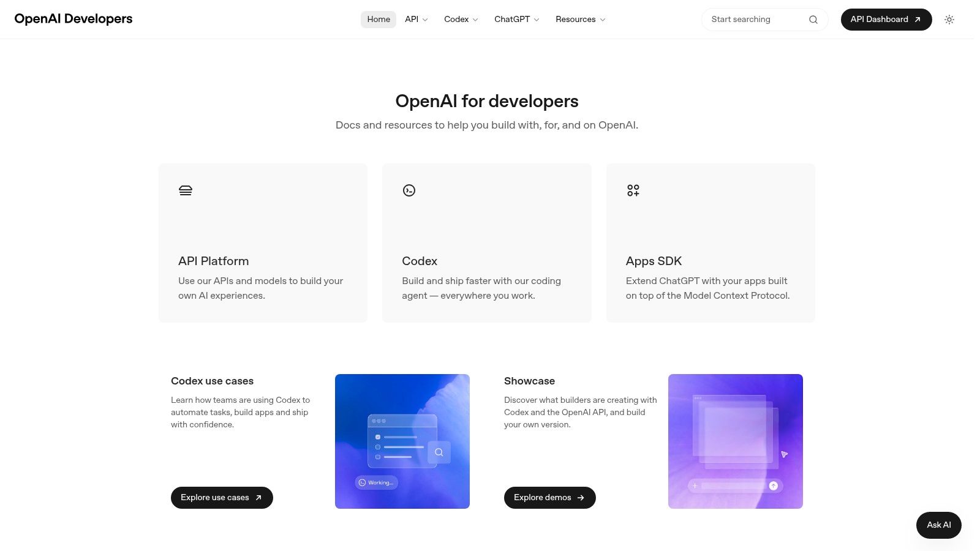Click the API Platform stack icon
Viewport: 980px width, 551px height.
click(x=186, y=190)
